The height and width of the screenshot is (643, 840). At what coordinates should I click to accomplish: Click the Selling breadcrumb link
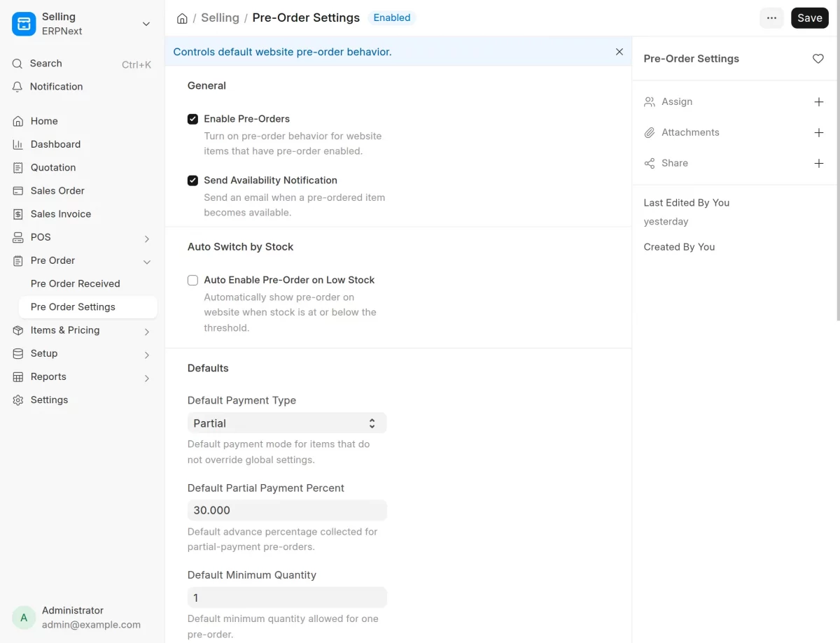[220, 18]
